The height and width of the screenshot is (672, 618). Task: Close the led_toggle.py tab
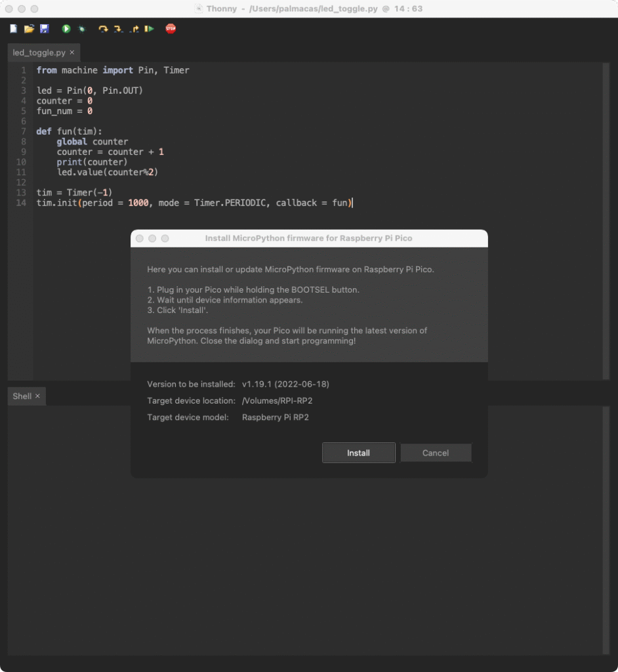coord(71,52)
